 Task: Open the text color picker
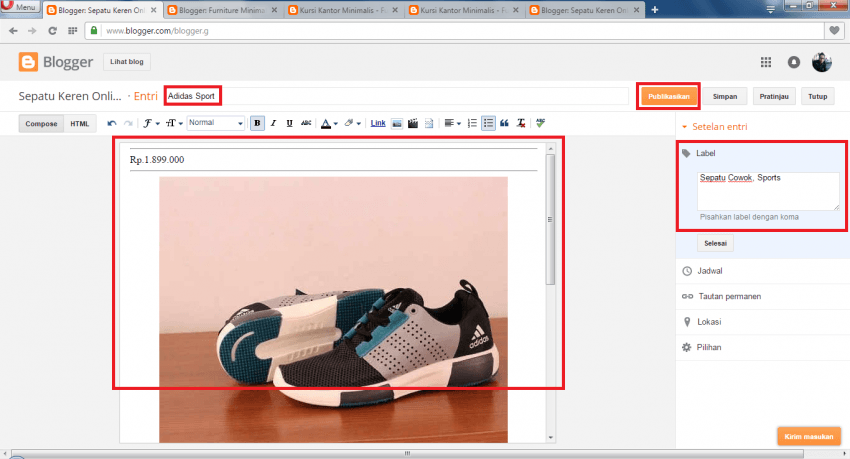329,123
